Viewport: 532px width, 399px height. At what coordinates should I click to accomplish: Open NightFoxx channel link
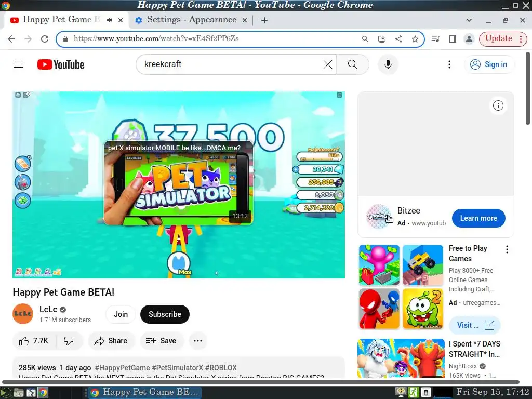coord(463,366)
